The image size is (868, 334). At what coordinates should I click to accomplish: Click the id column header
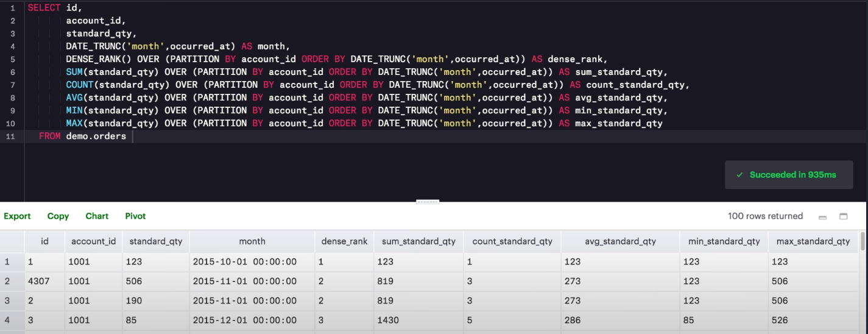[44, 241]
